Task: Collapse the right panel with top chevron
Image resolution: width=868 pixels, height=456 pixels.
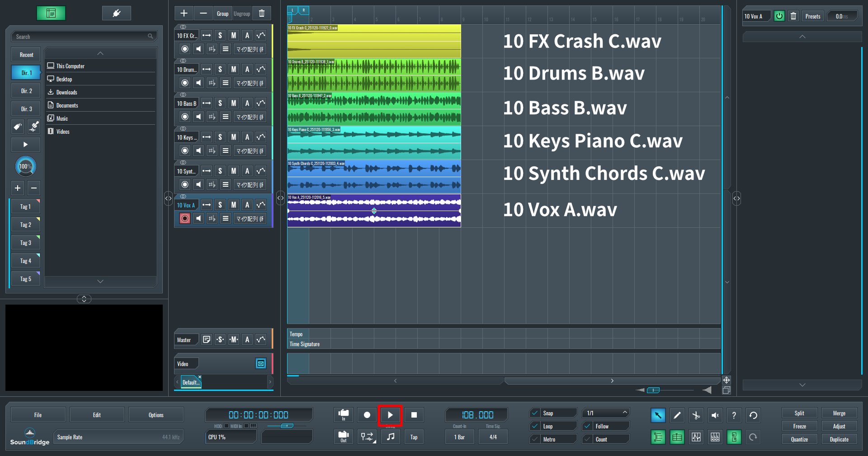Action: tap(802, 37)
